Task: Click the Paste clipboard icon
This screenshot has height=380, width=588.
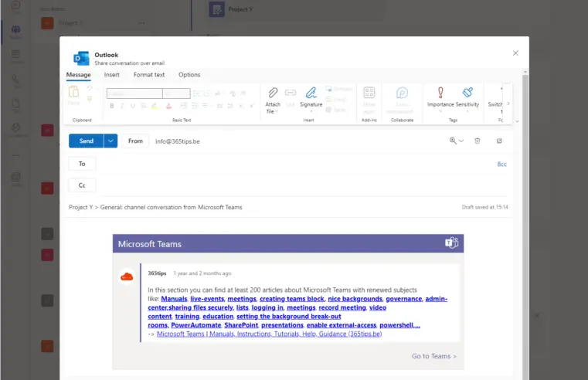Action: 73,92
